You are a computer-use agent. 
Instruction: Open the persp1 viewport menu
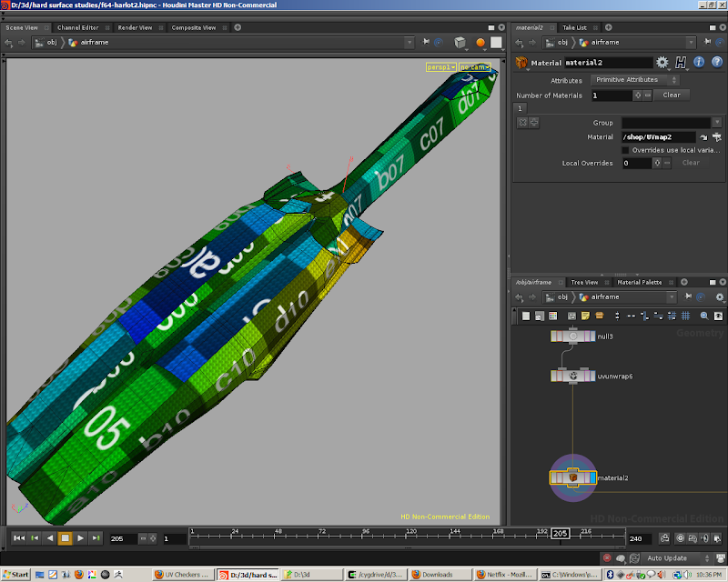[440, 67]
